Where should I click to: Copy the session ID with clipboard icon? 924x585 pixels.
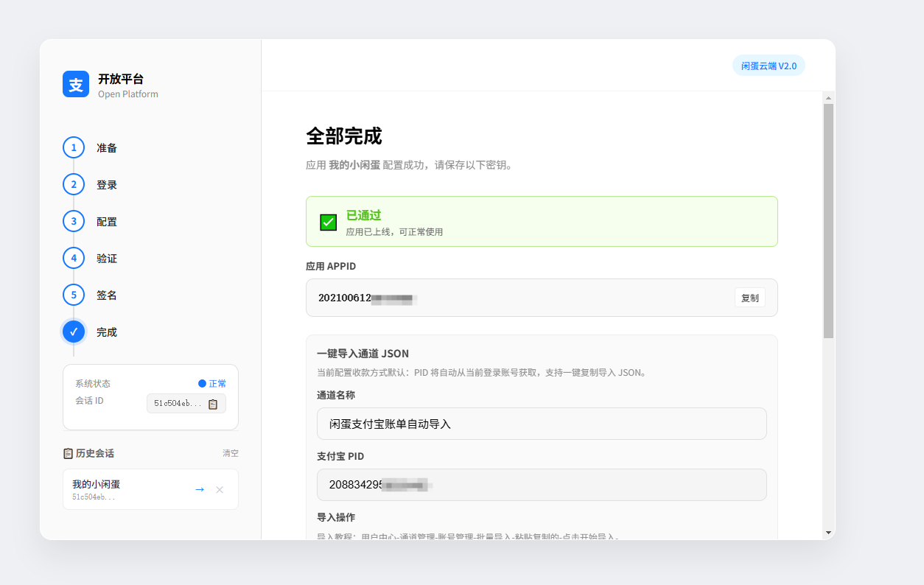pos(213,404)
